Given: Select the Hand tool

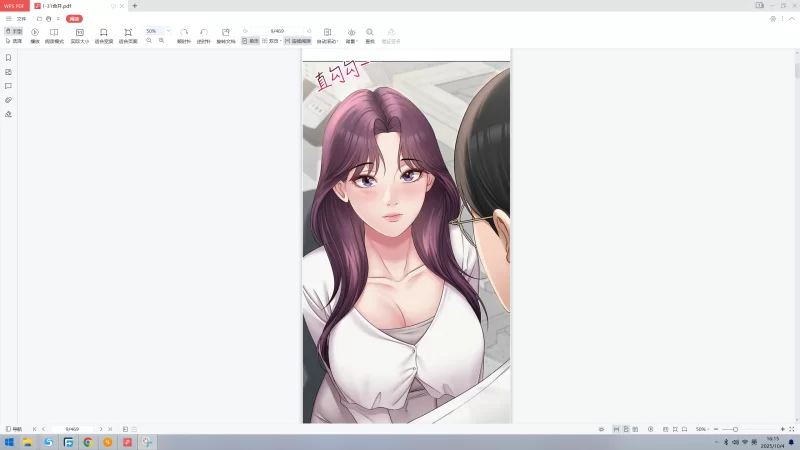Looking at the screenshot, I should 14,31.
